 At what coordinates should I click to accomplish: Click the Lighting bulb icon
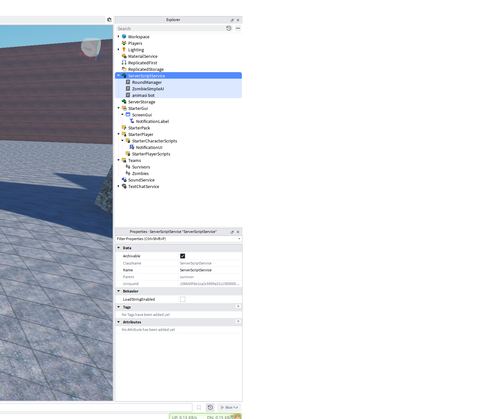click(x=124, y=50)
